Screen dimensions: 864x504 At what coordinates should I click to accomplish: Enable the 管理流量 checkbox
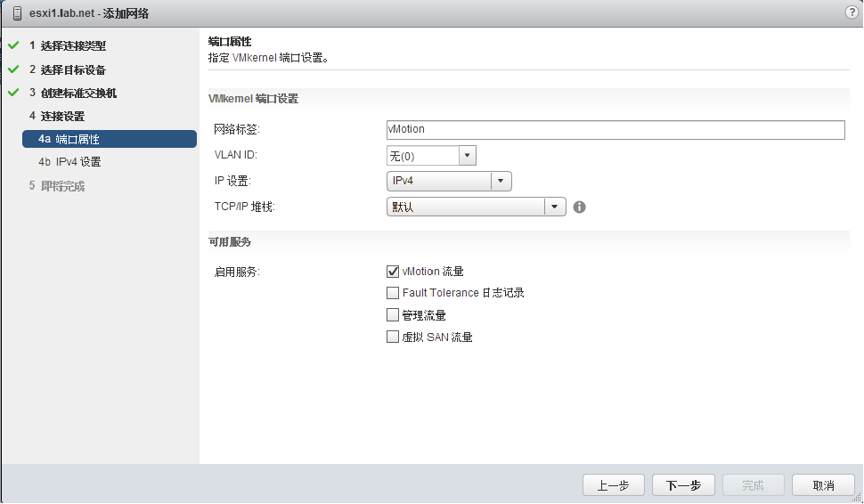[x=393, y=314]
